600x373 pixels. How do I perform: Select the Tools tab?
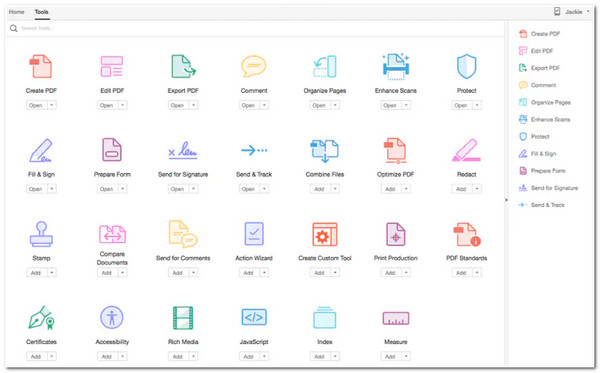point(41,12)
